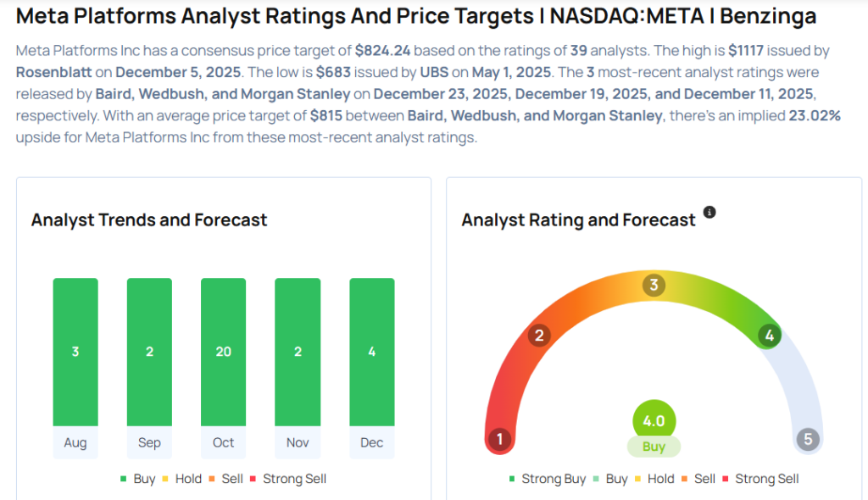Click gauge marker number 3
This screenshot has height=500, width=868.
[x=653, y=285]
